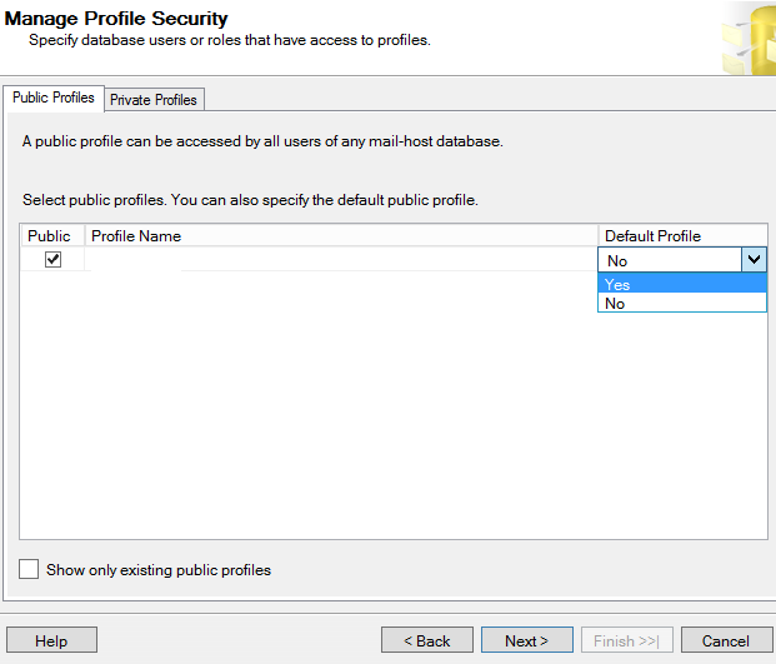Select Yes in the Default Profile list
Viewport: 776px width, 664px height.
click(682, 285)
